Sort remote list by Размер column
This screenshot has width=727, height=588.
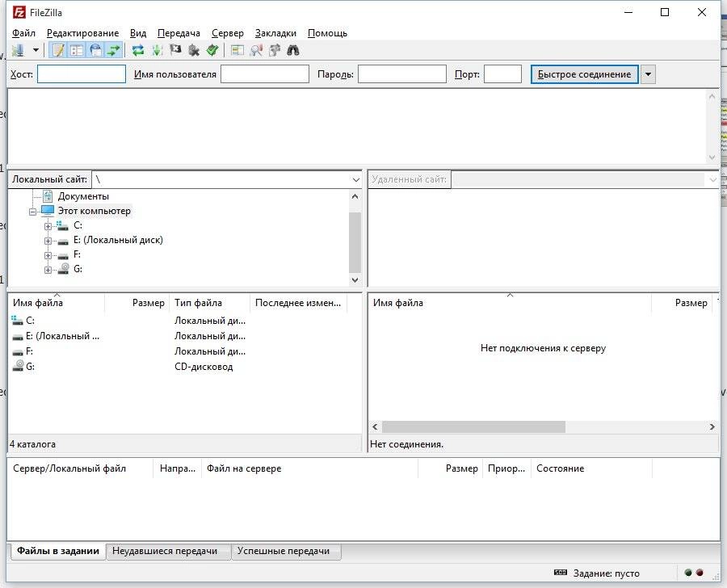[682, 303]
